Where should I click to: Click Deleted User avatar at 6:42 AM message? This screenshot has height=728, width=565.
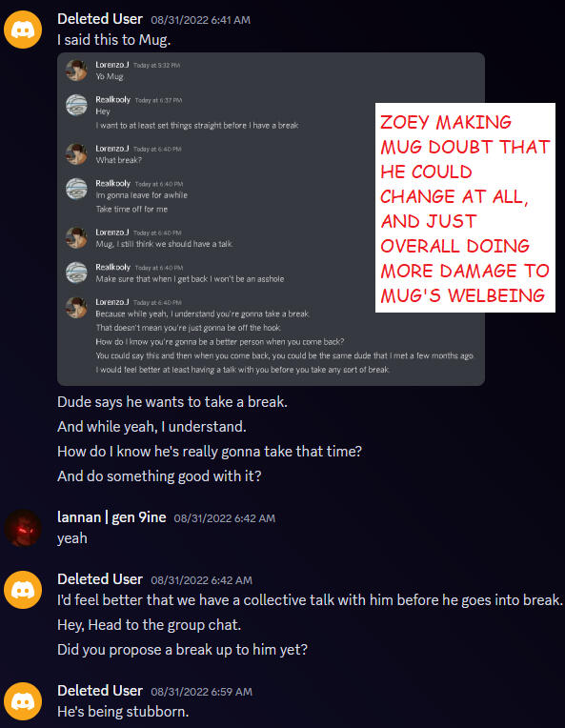click(23, 590)
